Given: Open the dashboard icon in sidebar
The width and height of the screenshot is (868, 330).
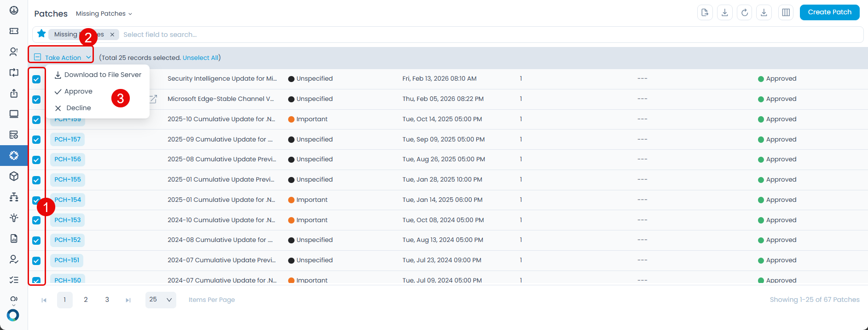Looking at the screenshot, I should pos(14,10).
